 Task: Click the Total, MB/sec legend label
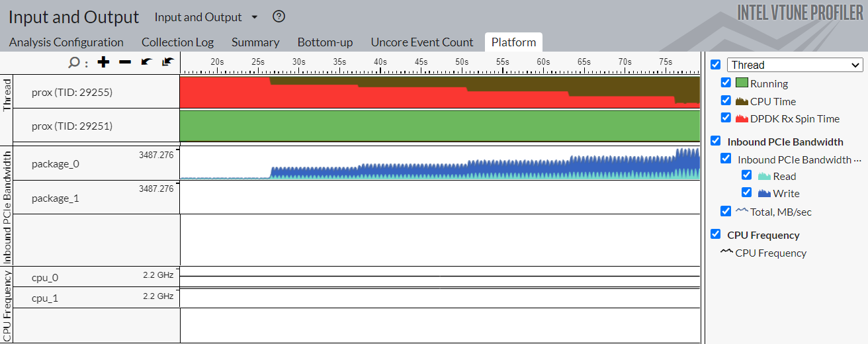(x=781, y=212)
